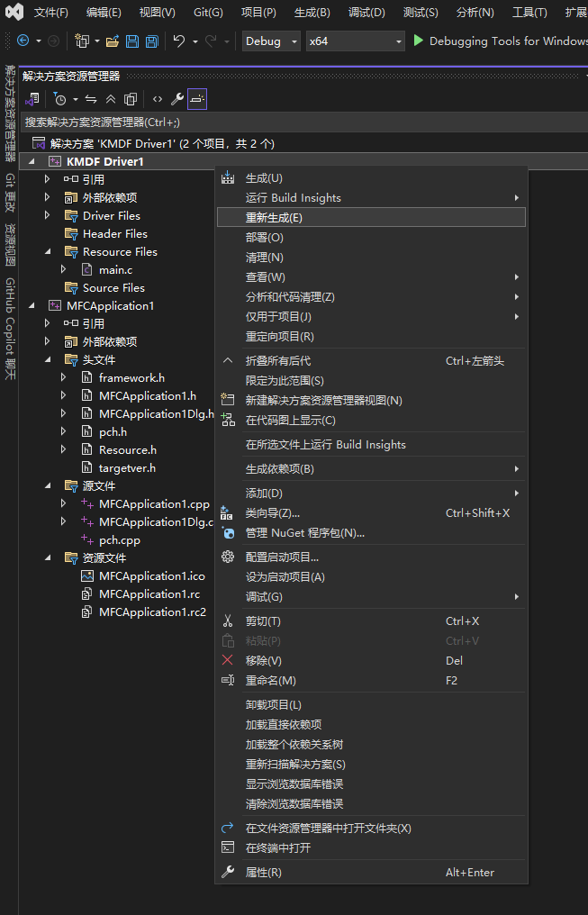
Task: Sync with active document icon
Action: (91, 99)
